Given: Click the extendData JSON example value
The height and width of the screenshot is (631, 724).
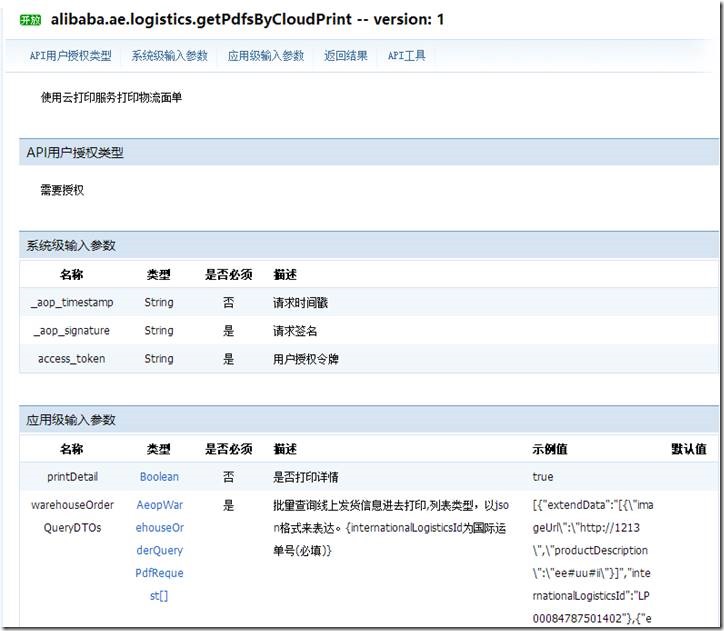Looking at the screenshot, I should point(593,561).
